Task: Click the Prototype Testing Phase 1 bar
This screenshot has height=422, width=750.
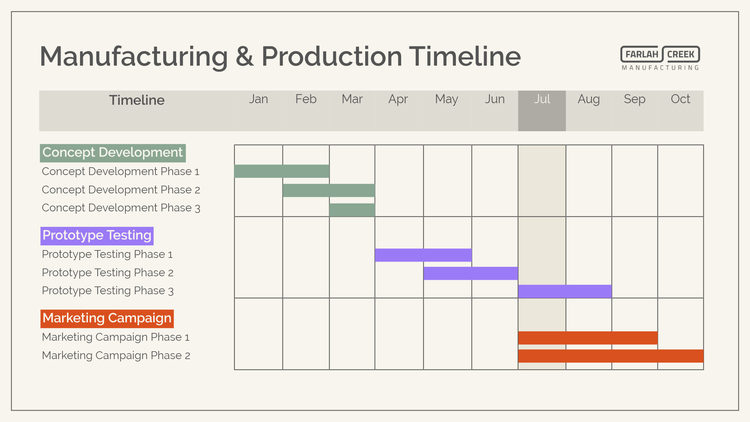Action: click(423, 255)
